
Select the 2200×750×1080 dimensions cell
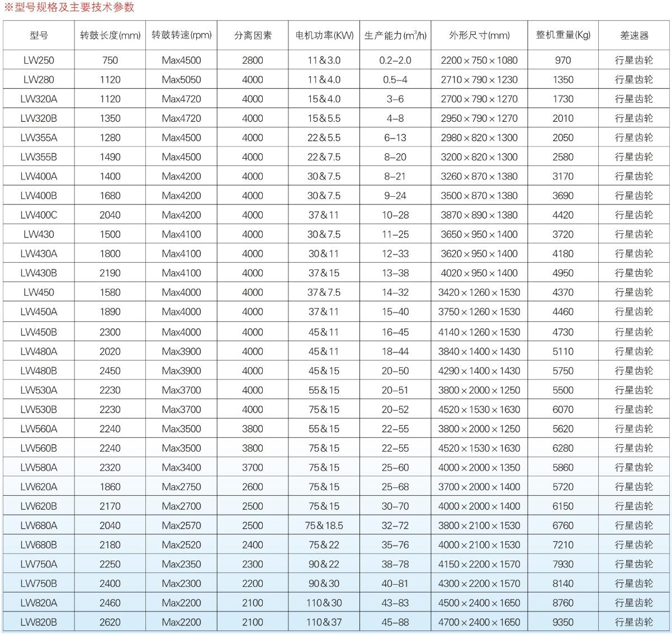pos(479,60)
